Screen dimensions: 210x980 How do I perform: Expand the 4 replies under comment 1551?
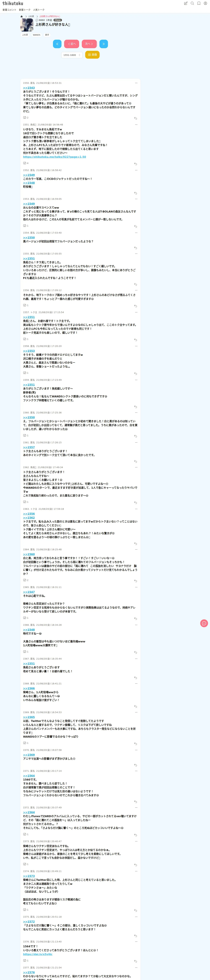pyautogui.click(x=26, y=163)
